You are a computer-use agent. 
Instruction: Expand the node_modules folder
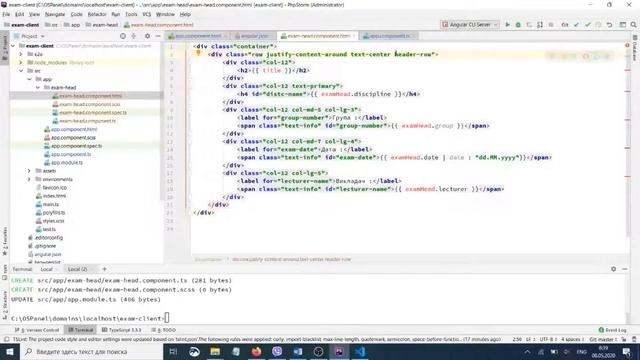[x=21, y=62]
